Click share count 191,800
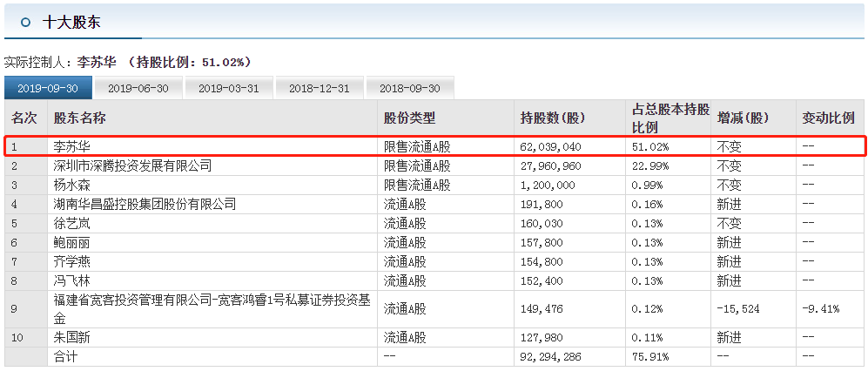This screenshot has width=868, height=378. tap(542, 205)
